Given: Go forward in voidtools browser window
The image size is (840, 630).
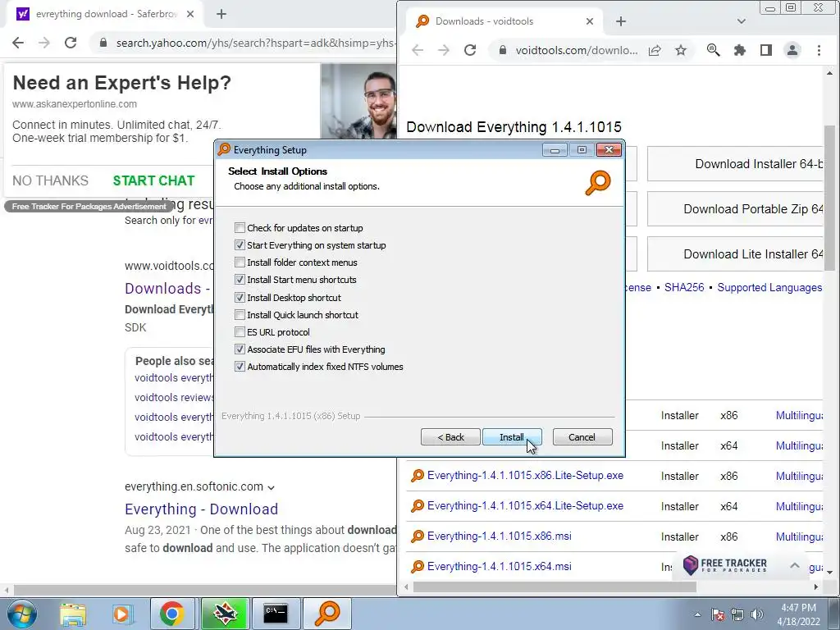Looking at the screenshot, I should click(x=444, y=50).
